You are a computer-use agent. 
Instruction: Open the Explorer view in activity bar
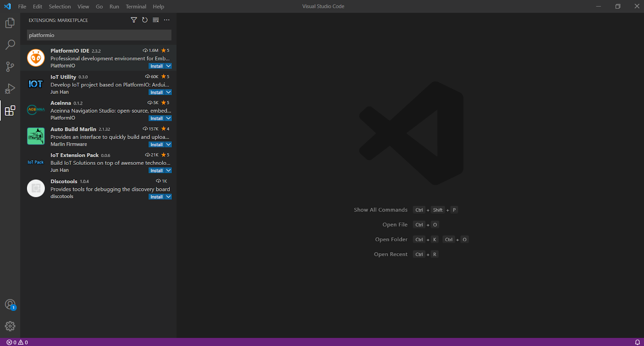point(10,23)
